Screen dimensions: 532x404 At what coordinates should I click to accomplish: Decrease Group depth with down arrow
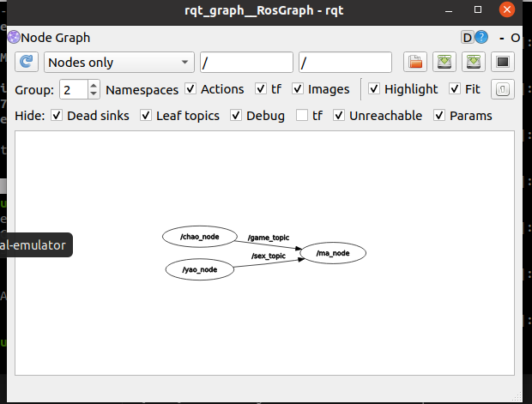94,93
